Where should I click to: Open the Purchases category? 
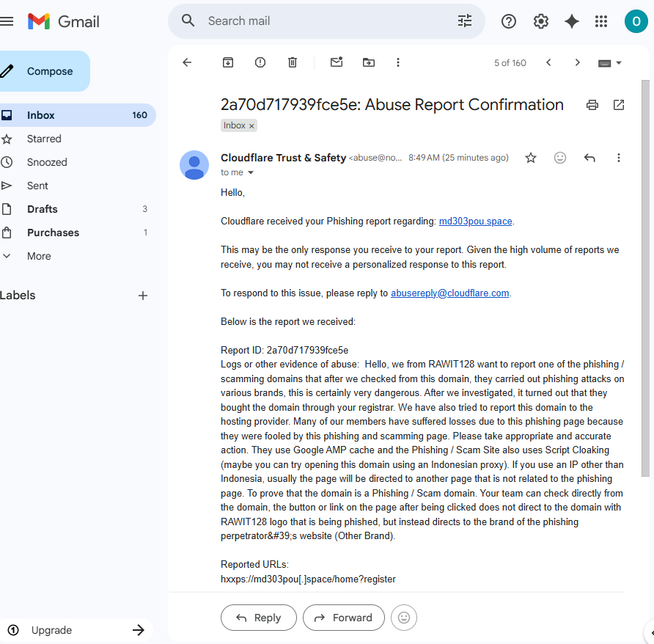(x=77, y=233)
